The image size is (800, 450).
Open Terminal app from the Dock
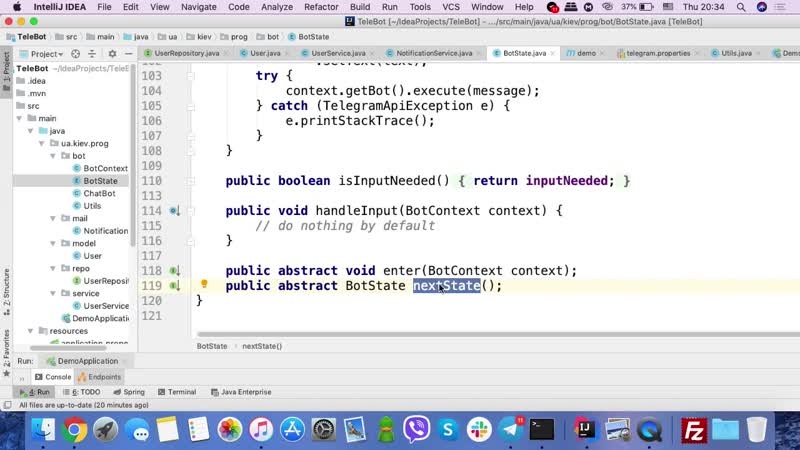[542, 430]
